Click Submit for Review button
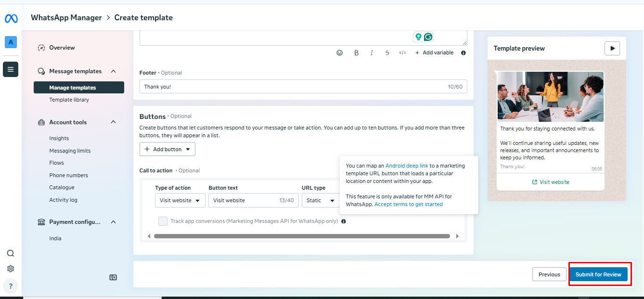644x299 pixels. tap(598, 274)
